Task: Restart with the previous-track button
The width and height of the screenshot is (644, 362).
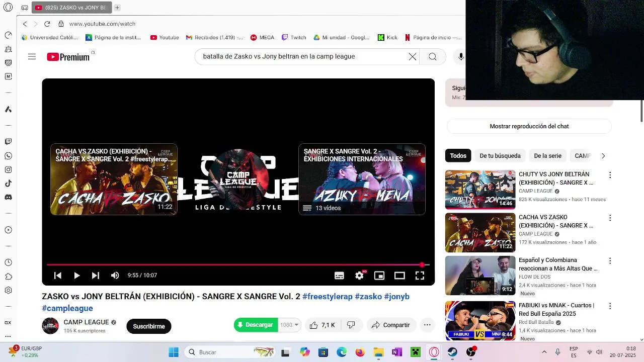Action: [58, 276]
